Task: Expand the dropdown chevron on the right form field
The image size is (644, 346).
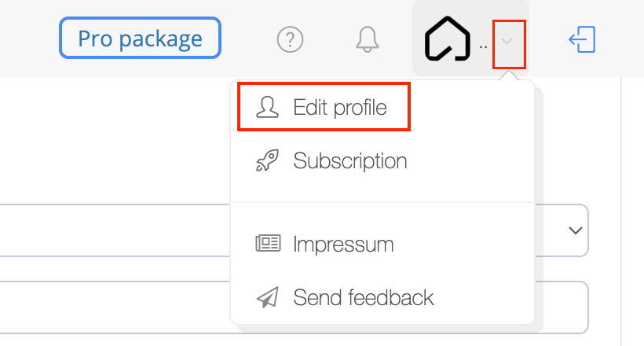Action: pyautogui.click(x=576, y=230)
